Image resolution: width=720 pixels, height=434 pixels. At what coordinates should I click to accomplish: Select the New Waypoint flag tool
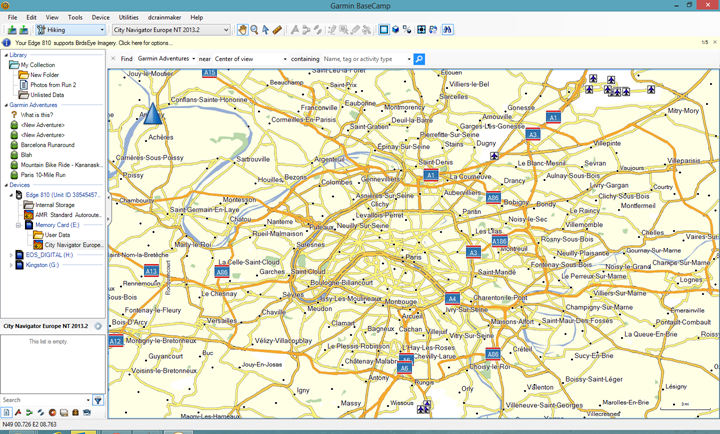tap(295, 30)
